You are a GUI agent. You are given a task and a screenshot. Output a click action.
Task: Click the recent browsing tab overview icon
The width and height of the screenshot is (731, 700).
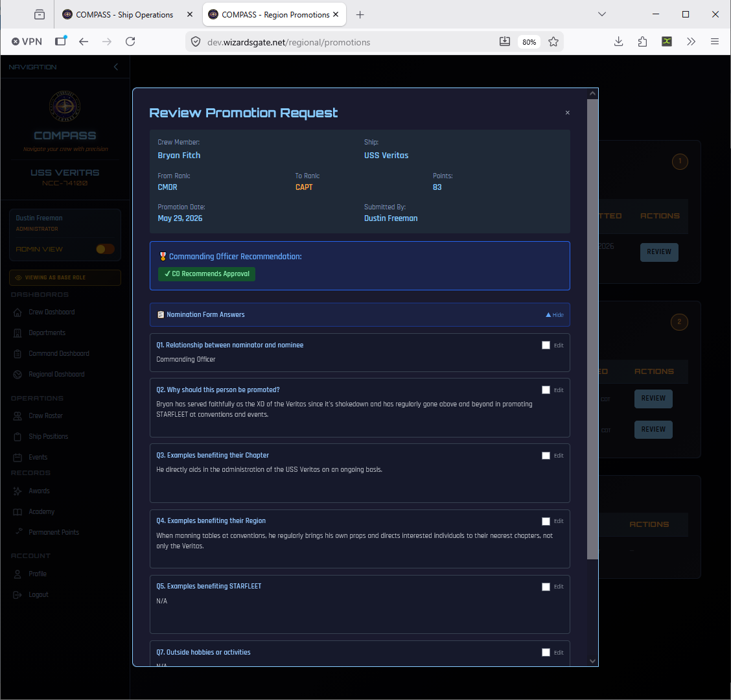[40, 15]
